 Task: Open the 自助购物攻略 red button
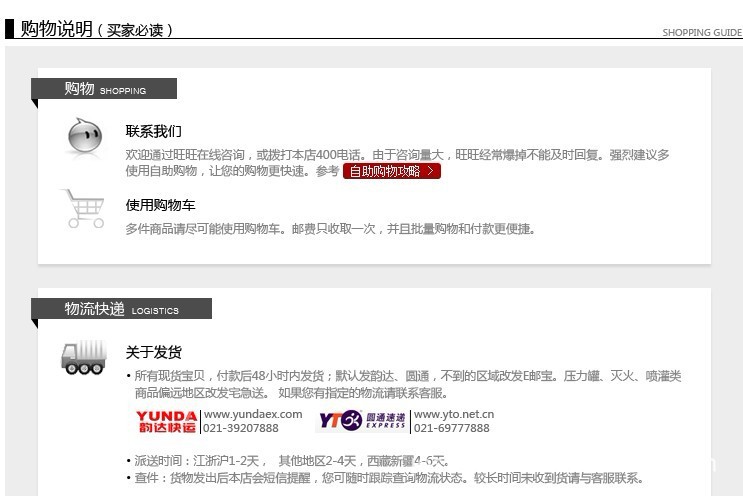[392, 171]
